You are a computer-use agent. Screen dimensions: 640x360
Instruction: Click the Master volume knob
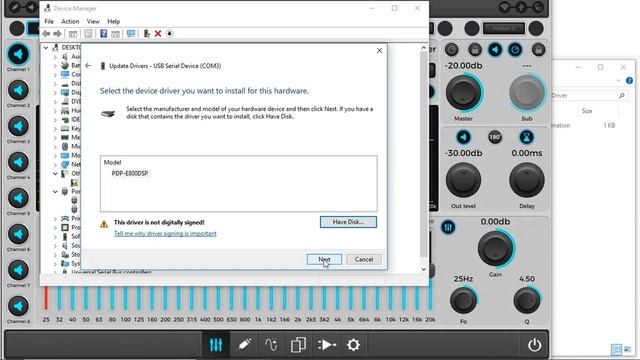463,93
